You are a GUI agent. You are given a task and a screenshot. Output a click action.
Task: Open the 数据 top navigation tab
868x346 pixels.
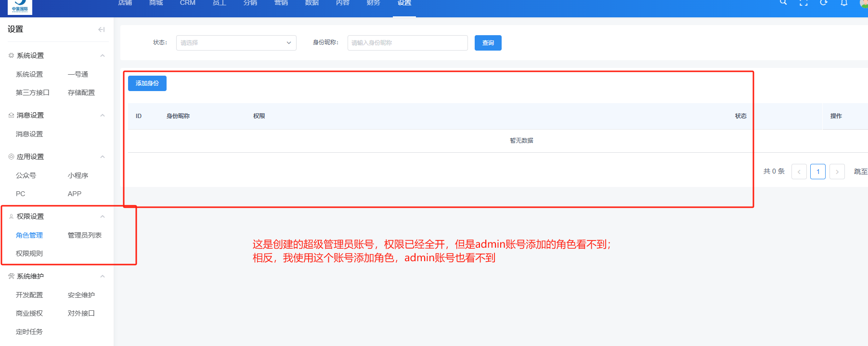tap(312, 3)
